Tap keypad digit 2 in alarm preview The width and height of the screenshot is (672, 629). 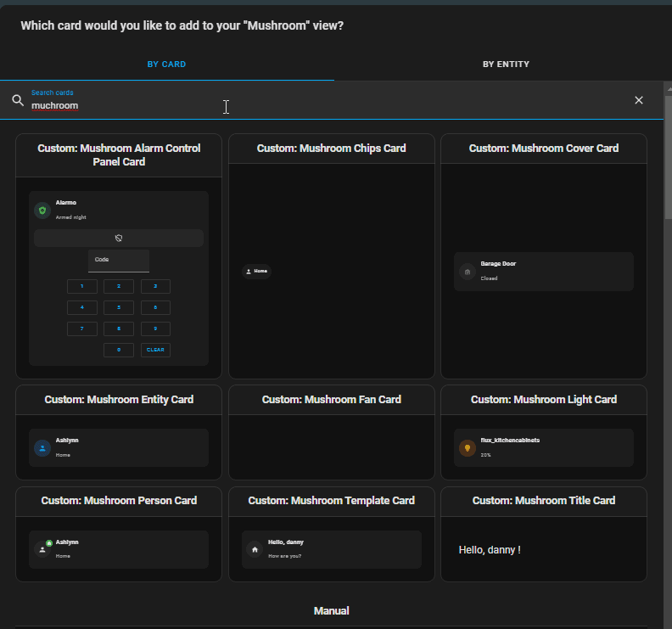(119, 286)
